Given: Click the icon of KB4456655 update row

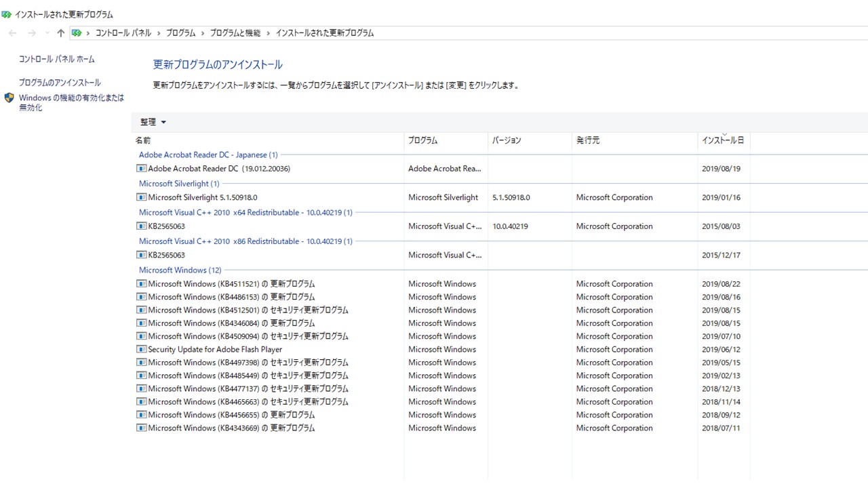Looking at the screenshot, I should (141, 415).
